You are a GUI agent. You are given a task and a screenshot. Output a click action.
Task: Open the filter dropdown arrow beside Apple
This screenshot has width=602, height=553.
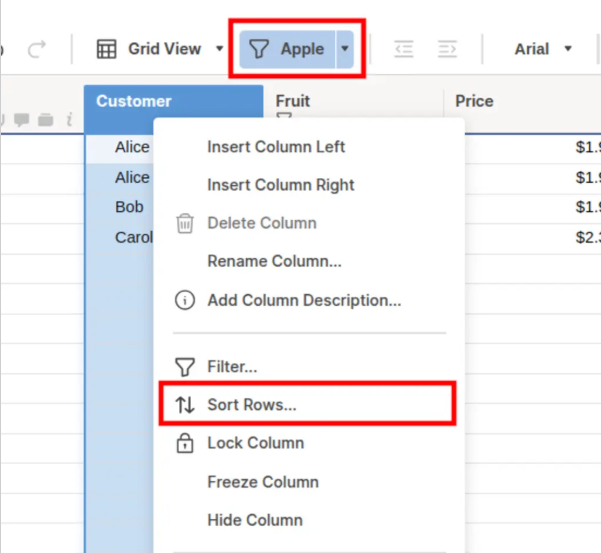[345, 49]
